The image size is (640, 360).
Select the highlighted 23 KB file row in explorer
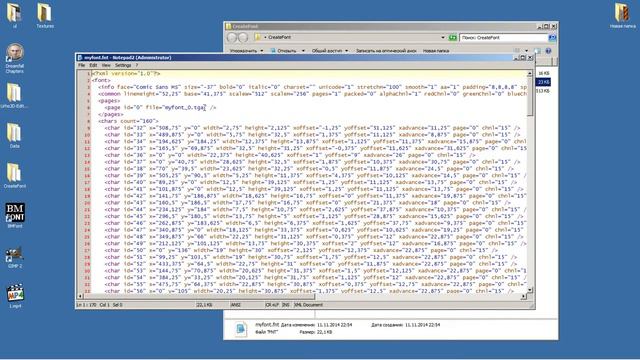pyautogui.click(x=543, y=82)
